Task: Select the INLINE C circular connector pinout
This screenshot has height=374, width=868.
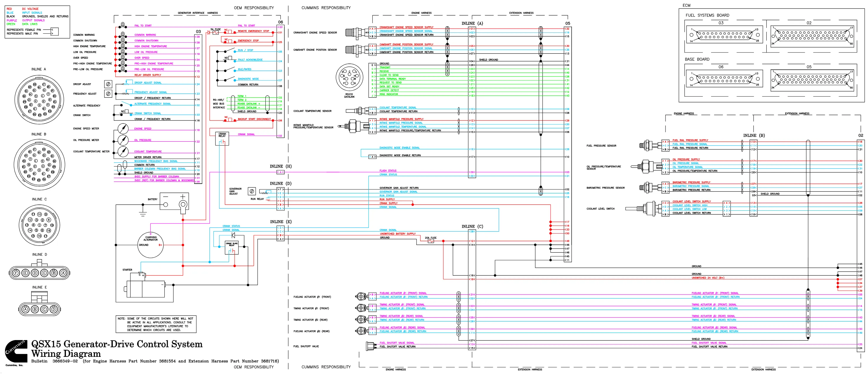Action: tap(39, 225)
